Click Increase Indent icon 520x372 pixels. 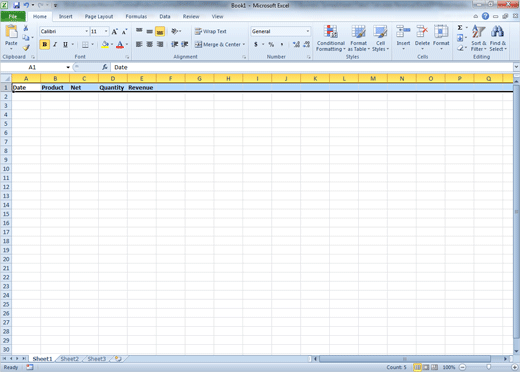185,44
